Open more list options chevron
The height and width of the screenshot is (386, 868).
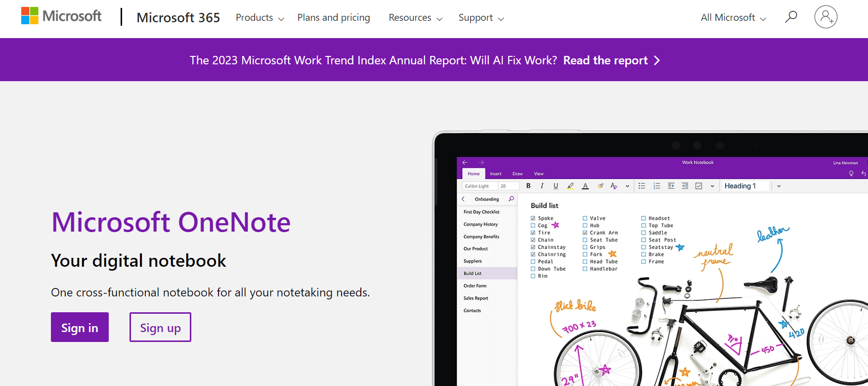712,187
